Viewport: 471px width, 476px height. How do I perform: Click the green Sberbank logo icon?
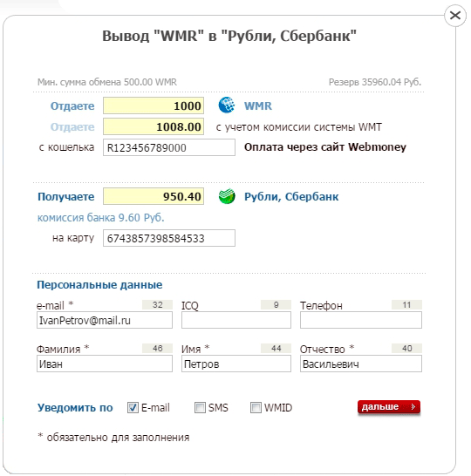tap(227, 196)
